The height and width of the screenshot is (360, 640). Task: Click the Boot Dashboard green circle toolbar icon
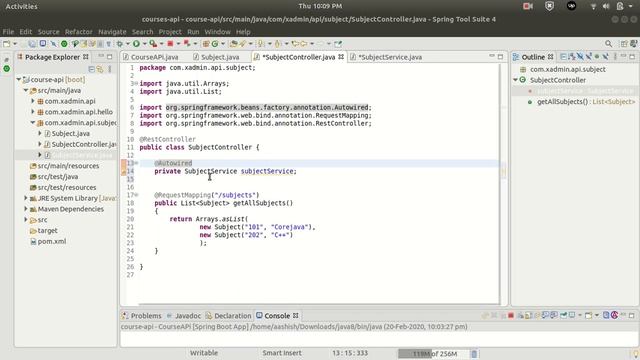(64, 44)
